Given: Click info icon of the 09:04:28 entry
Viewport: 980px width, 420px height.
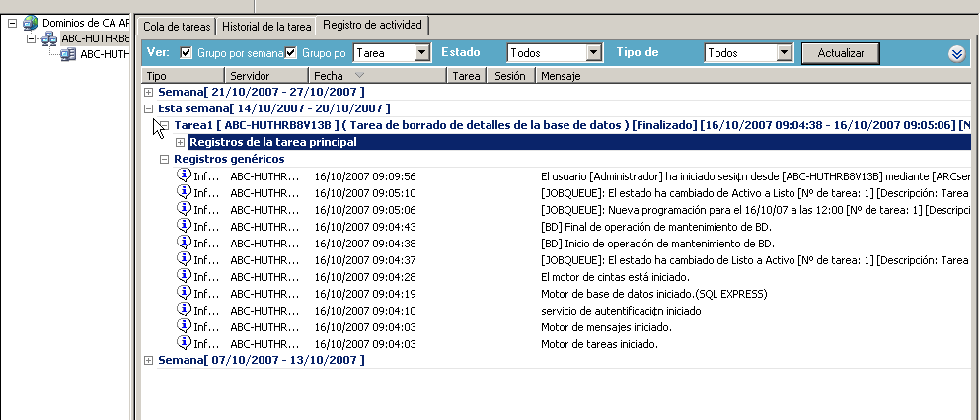Looking at the screenshot, I should click(184, 276).
